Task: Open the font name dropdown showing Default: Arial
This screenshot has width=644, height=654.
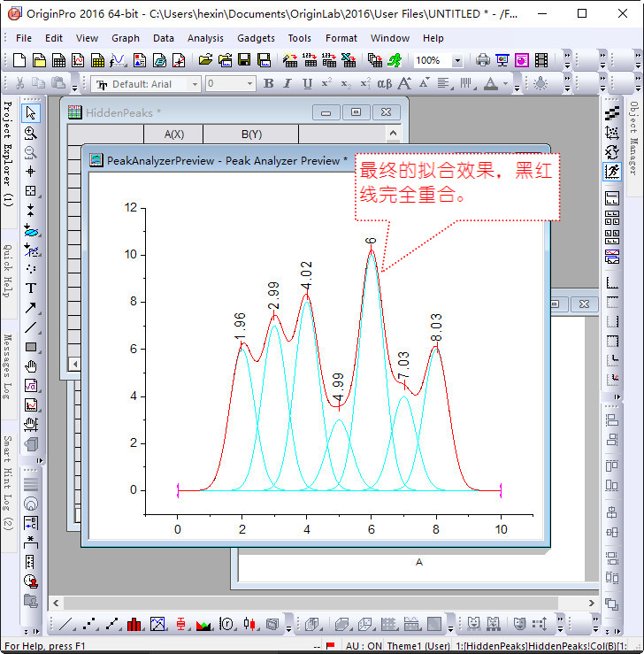Action: (146, 84)
